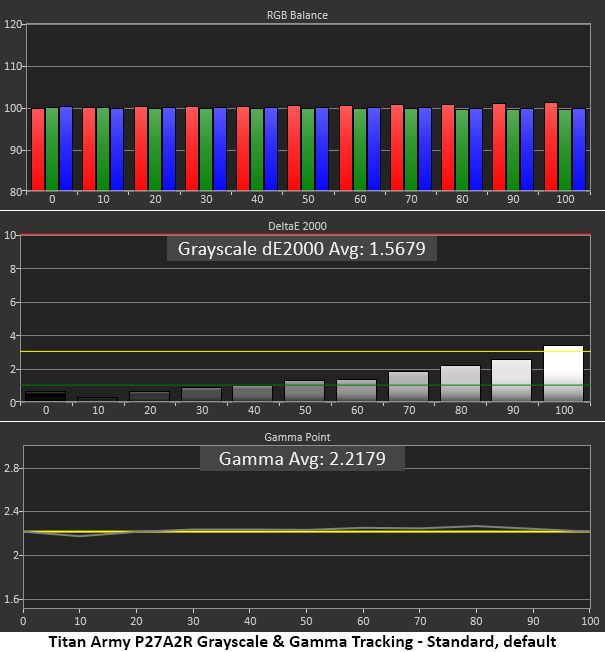This screenshot has width=605, height=652.
Task: Click the green bar at 0 in RGB Balance
Action: click(x=52, y=149)
